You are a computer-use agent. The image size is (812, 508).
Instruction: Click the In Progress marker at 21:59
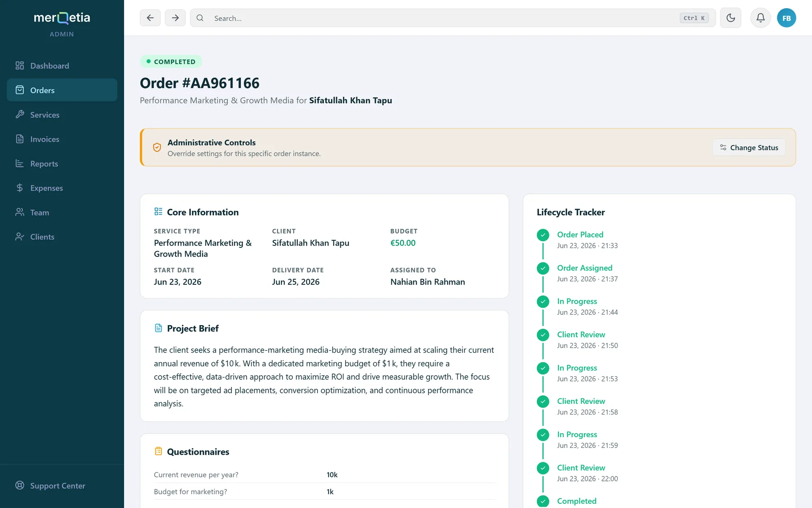point(543,435)
